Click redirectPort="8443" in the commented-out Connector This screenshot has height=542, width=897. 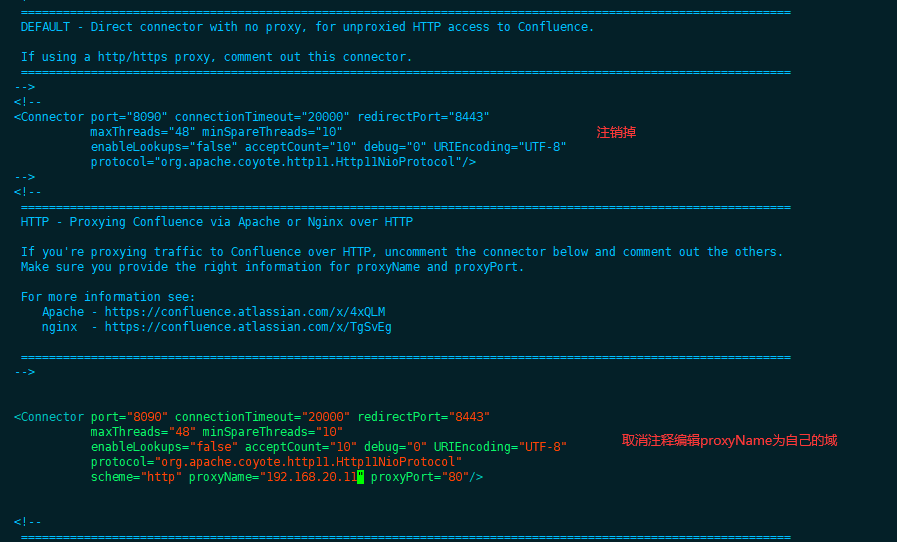pyautogui.click(x=424, y=117)
